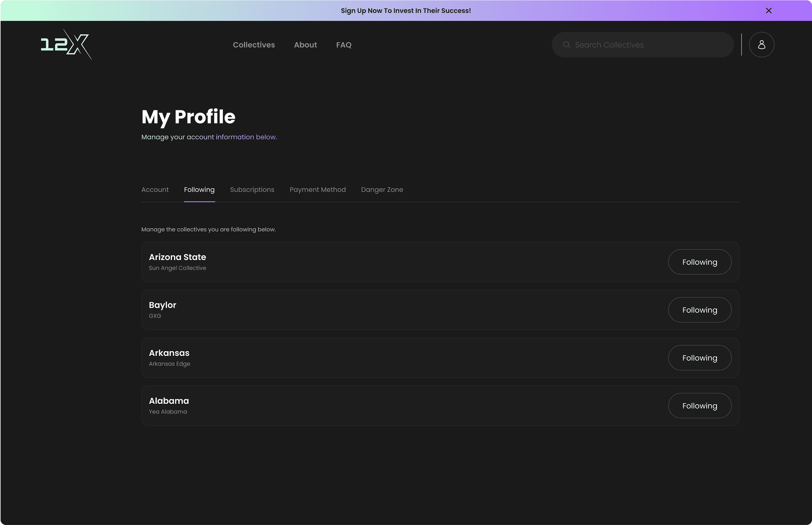Go to the About page
This screenshot has height=525, width=812.
pos(305,45)
